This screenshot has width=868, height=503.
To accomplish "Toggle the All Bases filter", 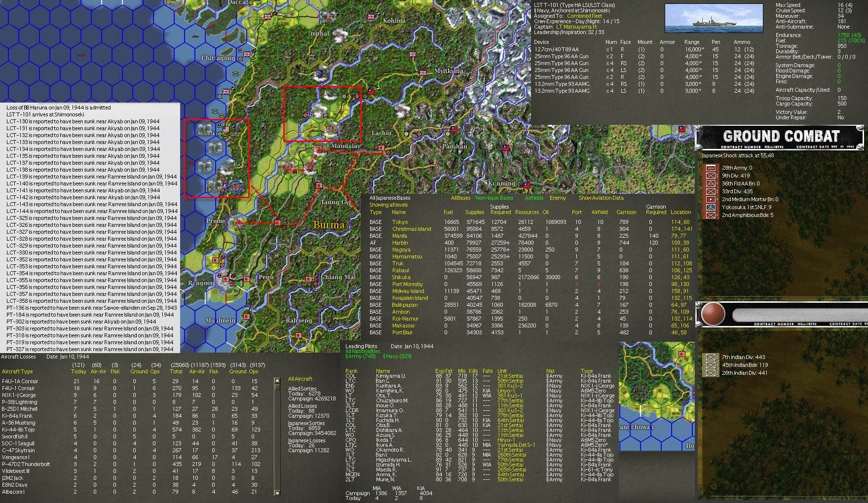I will pos(460,198).
